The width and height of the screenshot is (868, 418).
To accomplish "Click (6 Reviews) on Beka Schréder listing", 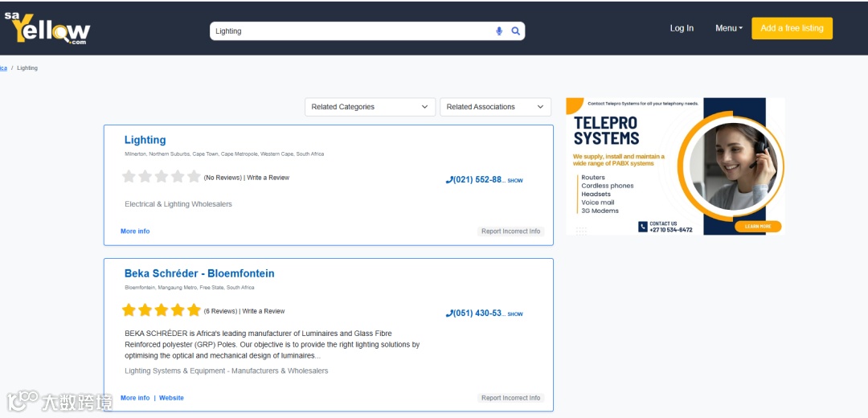I will (220, 311).
